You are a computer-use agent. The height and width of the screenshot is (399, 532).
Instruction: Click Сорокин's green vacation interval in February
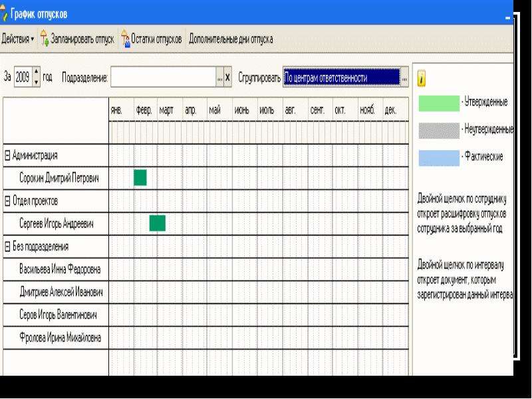140,178
